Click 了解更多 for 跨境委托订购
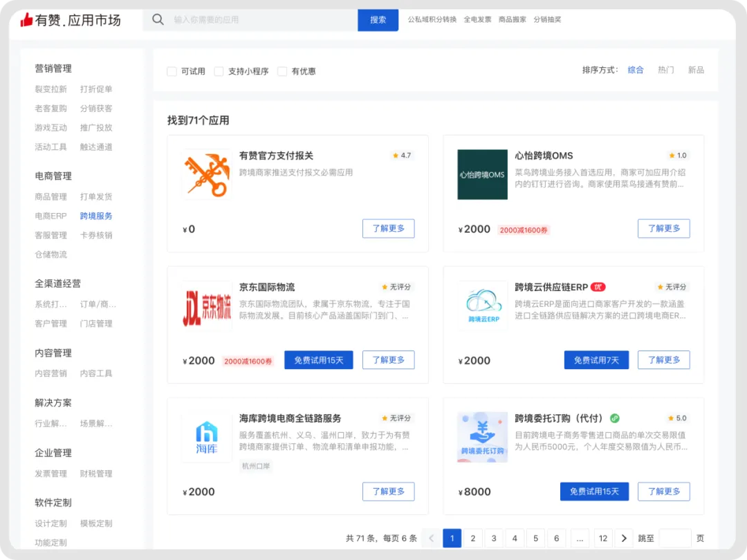 point(663,492)
